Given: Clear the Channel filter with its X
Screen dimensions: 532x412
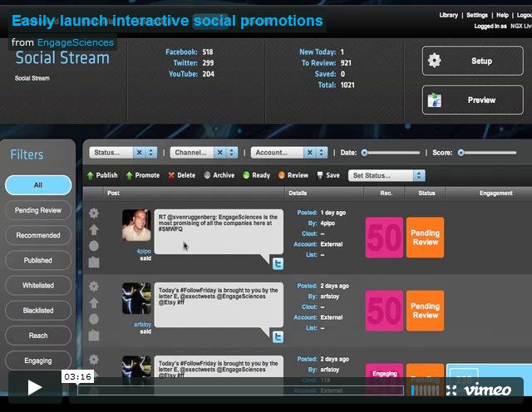Looking at the screenshot, I should click(x=219, y=153).
